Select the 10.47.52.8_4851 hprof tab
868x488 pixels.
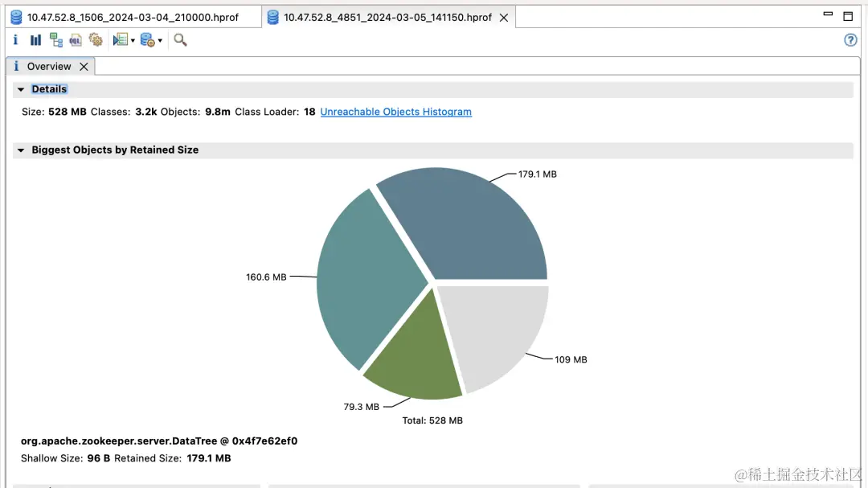coord(387,17)
